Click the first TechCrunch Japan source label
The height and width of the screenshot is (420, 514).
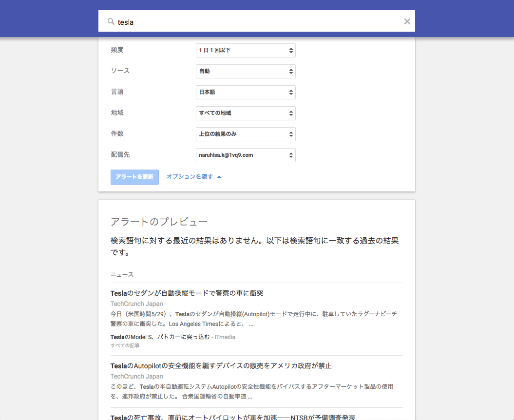click(137, 304)
